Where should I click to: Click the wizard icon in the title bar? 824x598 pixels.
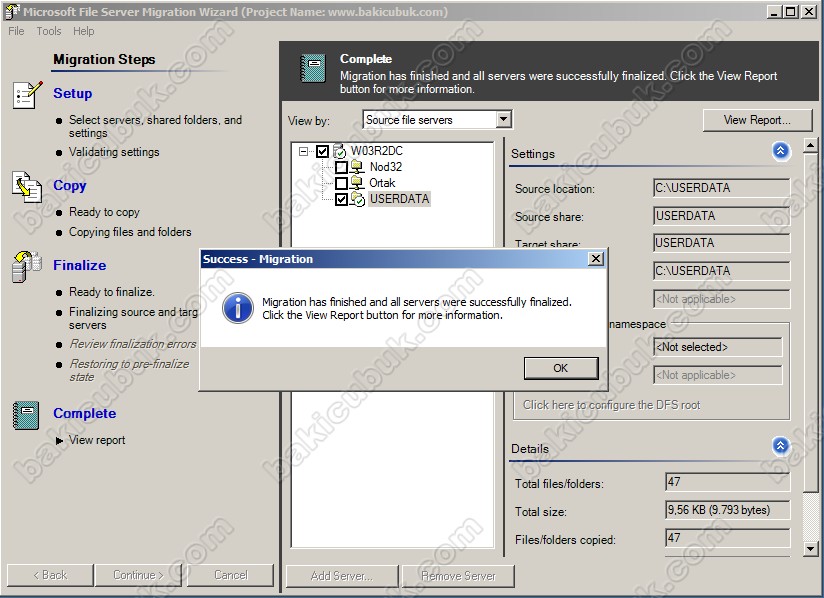point(12,12)
